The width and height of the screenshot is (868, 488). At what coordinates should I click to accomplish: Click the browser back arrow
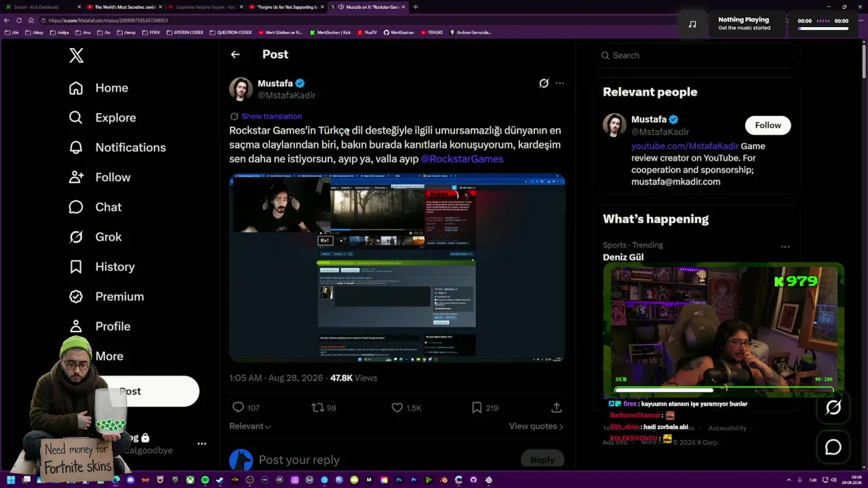(x=7, y=20)
